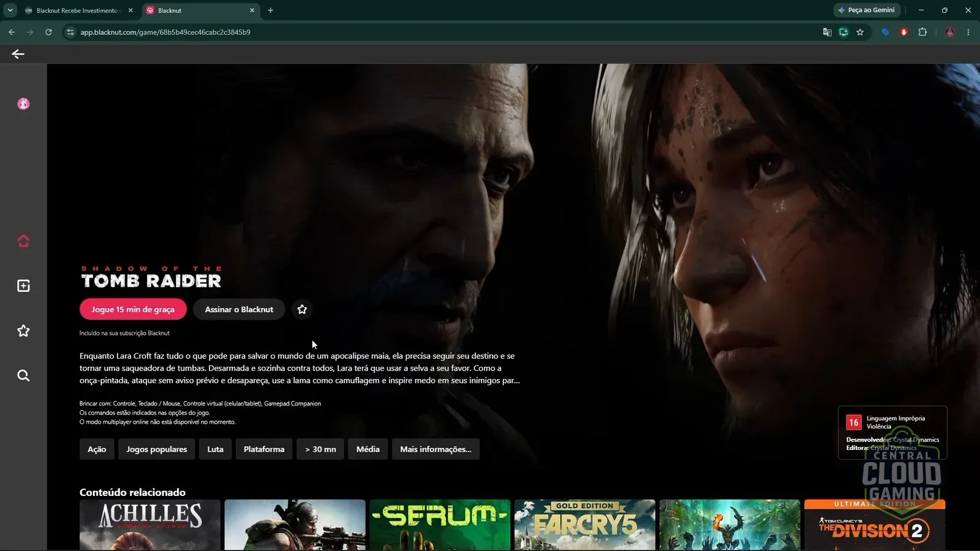Close the Blacknut tab
980x551 pixels.
pos(252,10)
